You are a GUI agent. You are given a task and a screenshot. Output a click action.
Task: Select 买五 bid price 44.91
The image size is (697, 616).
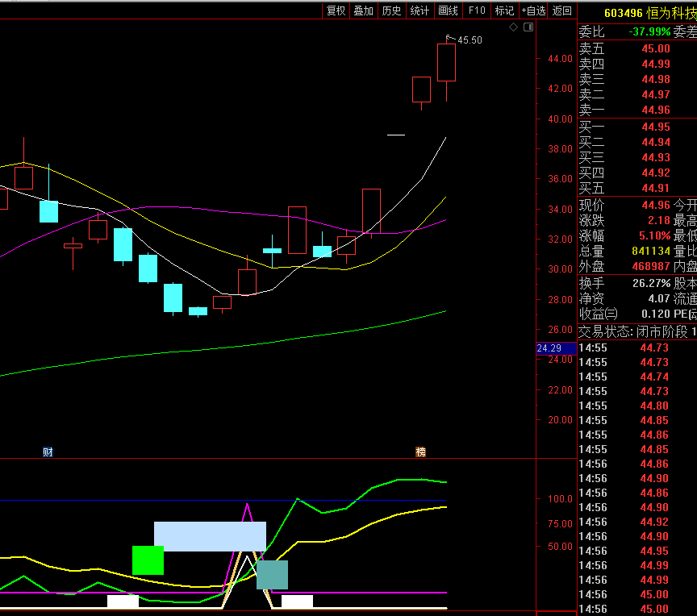[656, 188]
